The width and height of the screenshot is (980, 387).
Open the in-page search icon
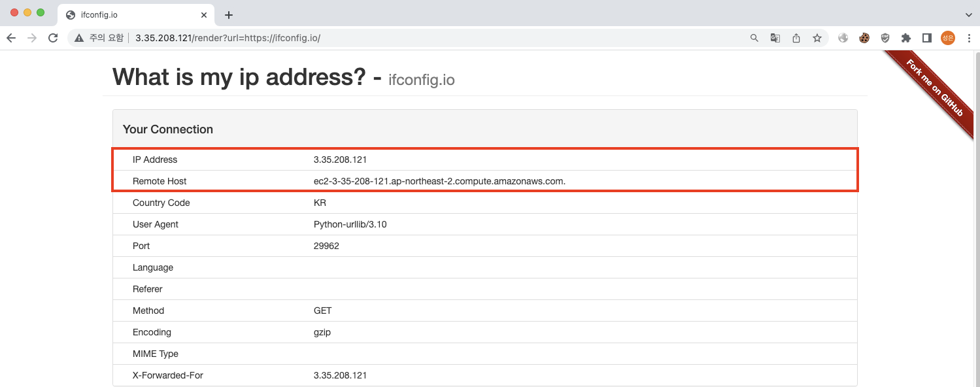pos(754,37)
